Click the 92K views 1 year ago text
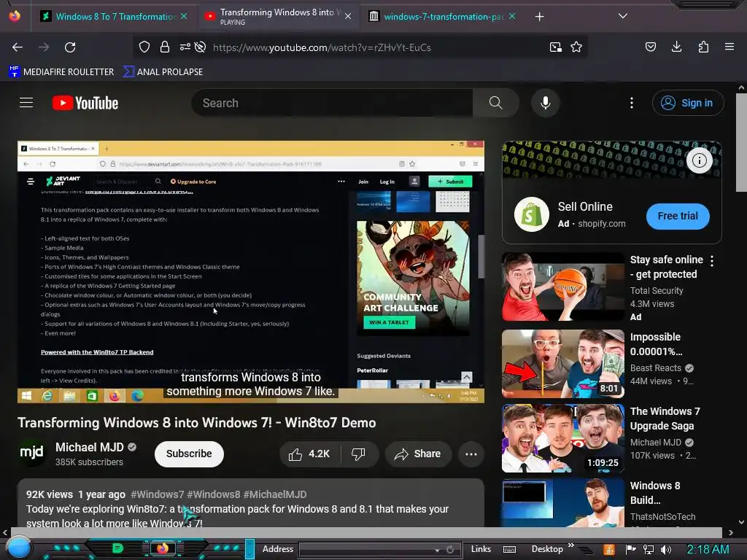This screenshot has height=560, width=747. (x=76, y=494)
